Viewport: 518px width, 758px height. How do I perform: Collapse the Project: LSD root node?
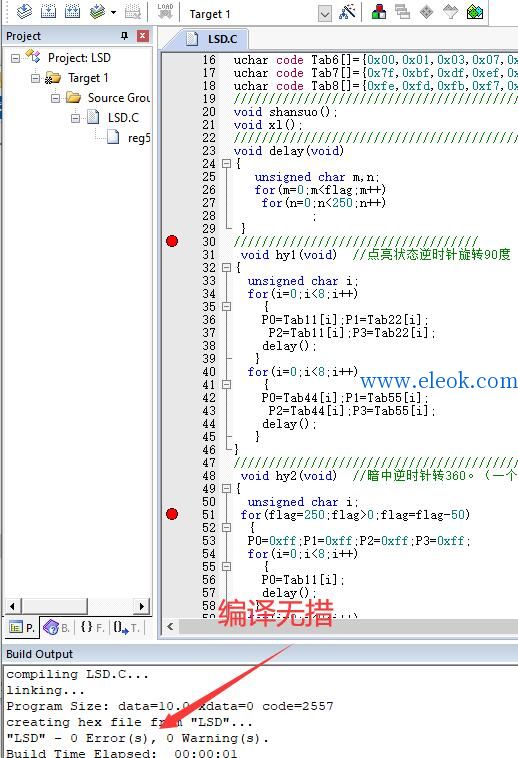click(15, 58)
